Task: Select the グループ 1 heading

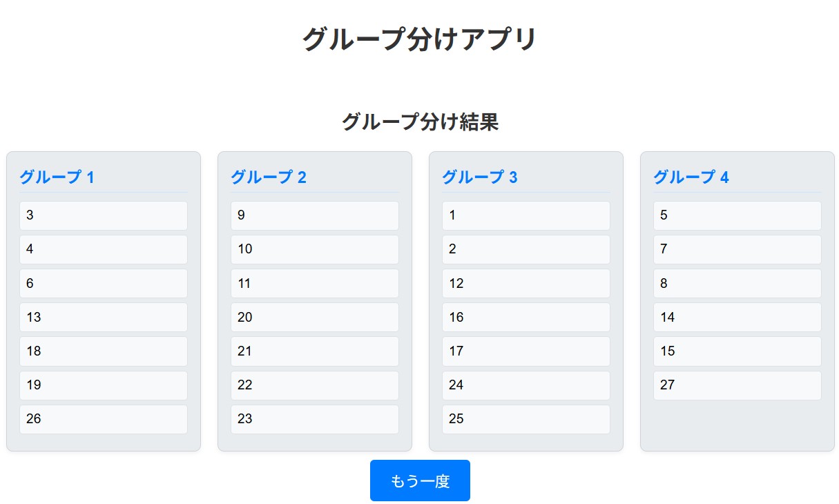Action: click(57, 177)
